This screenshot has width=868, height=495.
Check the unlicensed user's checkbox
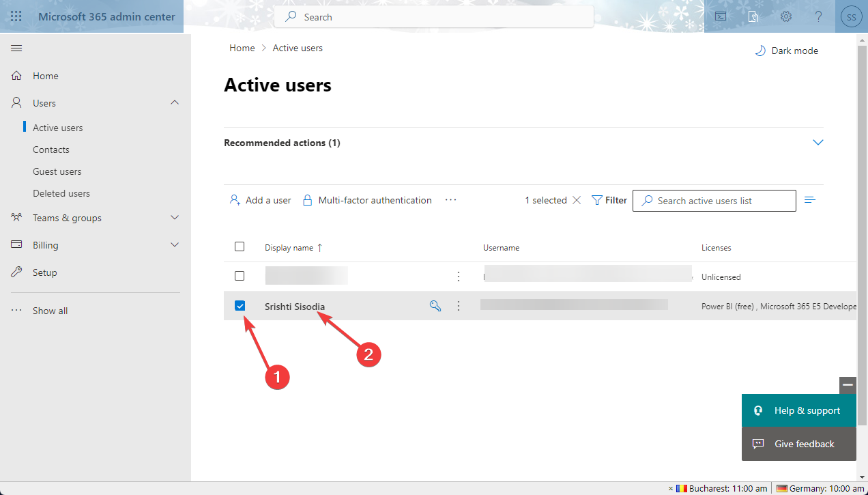click(240, 276)
